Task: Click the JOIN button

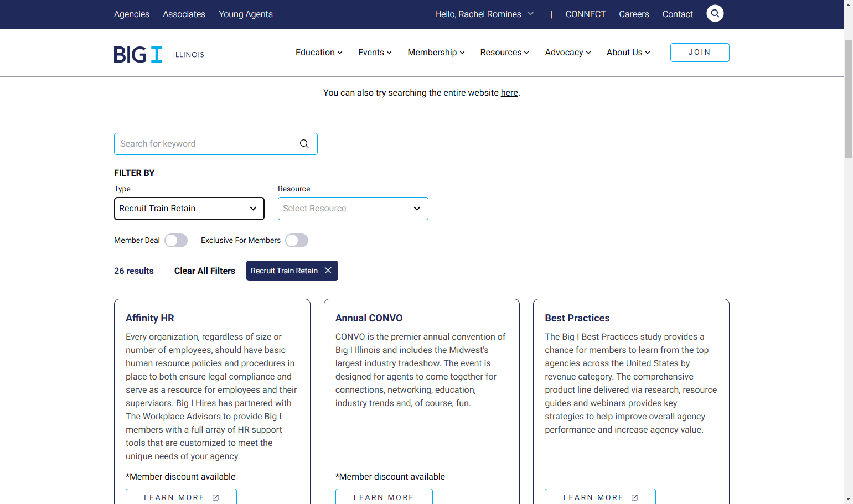Action: coord(700,53)
